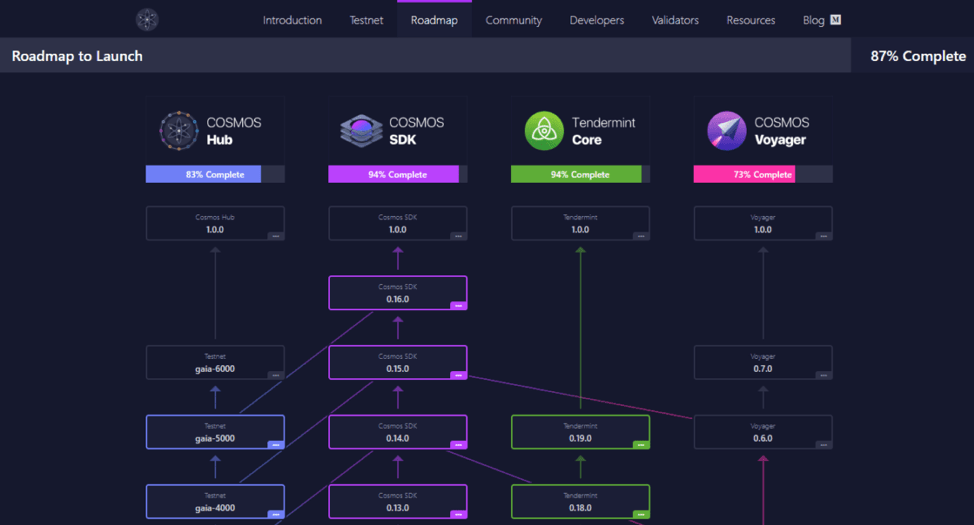Open details icon on gaia-6000 card

click(275, 375)
